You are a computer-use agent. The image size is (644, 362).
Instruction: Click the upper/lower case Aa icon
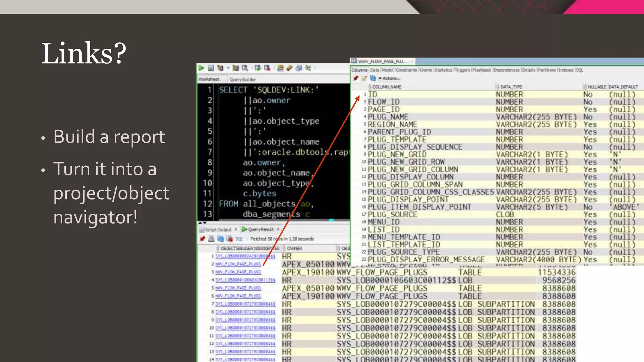pyautogui.click(x=308, y=68)
